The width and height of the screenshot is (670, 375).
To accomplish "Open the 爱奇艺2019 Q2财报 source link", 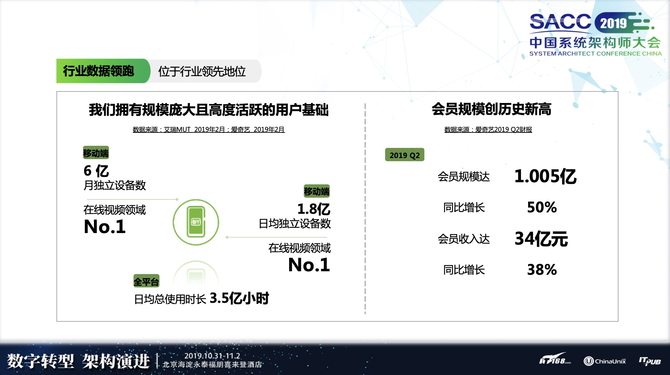I will [488, 129].
